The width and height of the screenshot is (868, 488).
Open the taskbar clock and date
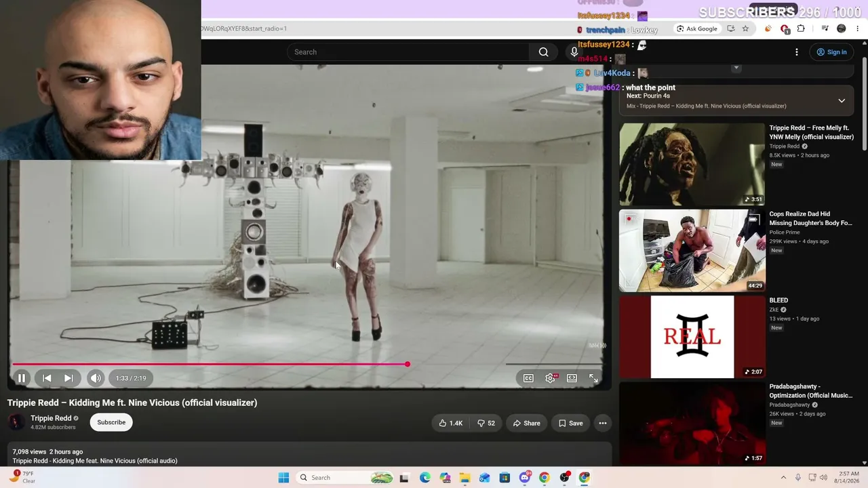(849, 477)
